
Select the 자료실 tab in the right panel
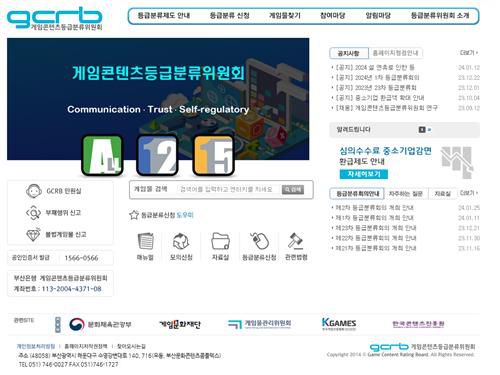click(x=442, y=194)
